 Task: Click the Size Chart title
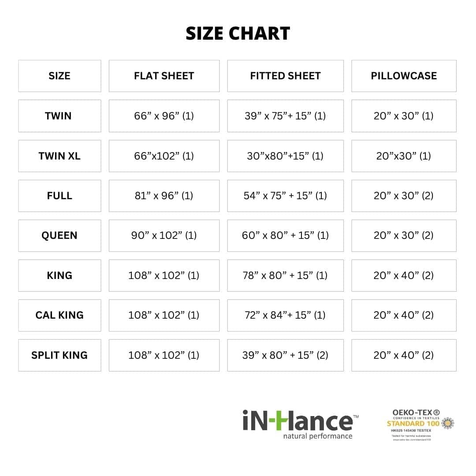click(x=238, y=33)
